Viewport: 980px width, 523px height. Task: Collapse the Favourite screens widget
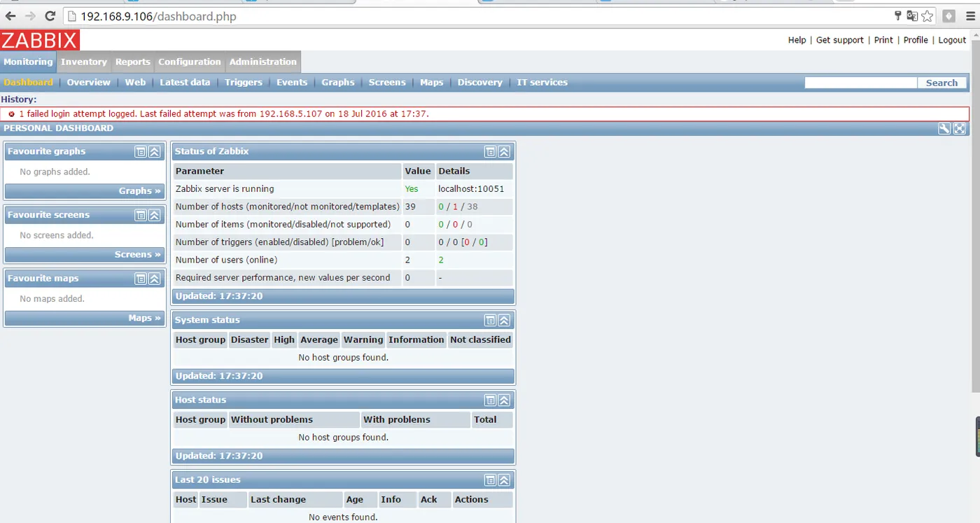(x=155, y=215)
